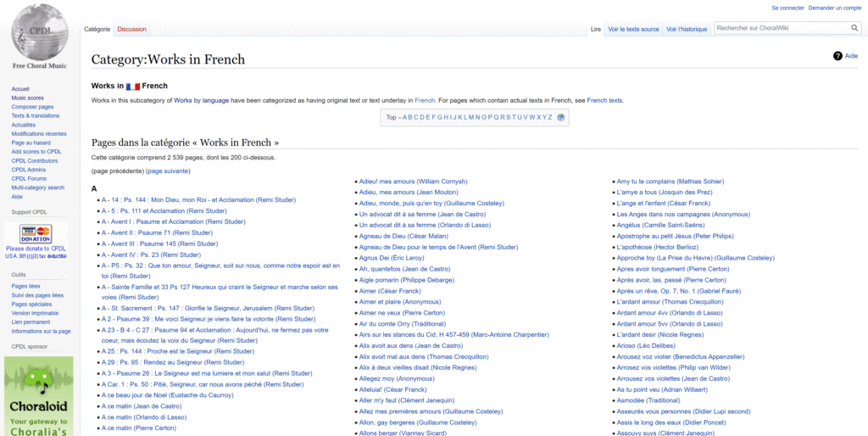
Task: Click Se connecter link
Action: click(x=787, y=8)
